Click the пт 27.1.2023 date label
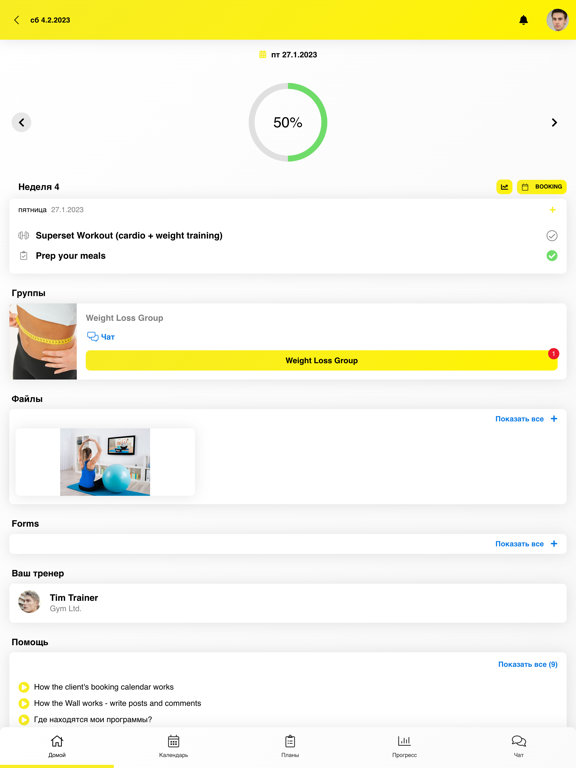576x768 pixels. pyautogui.click(x=294, y=54)
